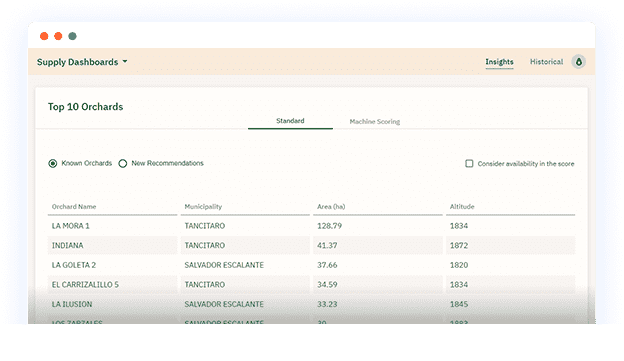Screen dimensions: 624x361
Task: Switch to the Historical tab
Action: click(x=546, y=62)
